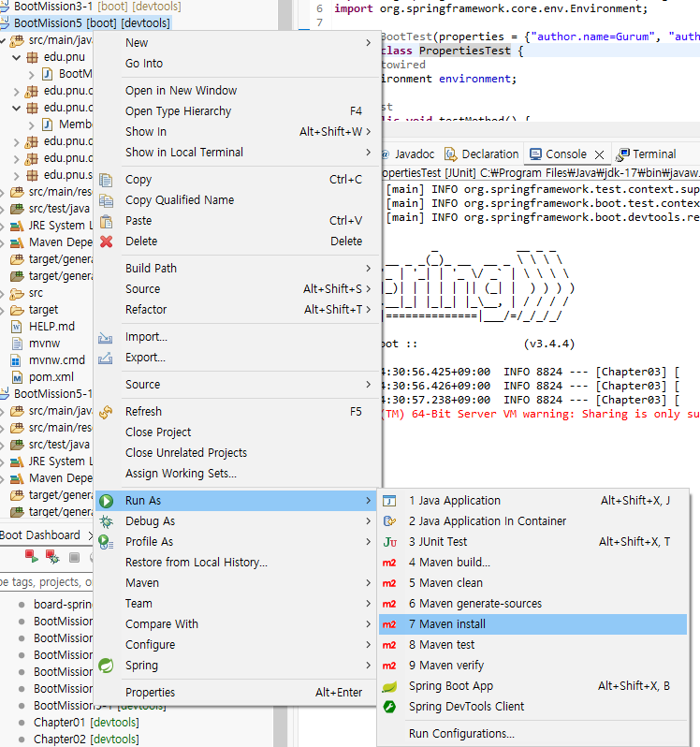Click the Spring DevTools Client icon
The width and height of the screenshot is (700, 747).
click(389, 707)
